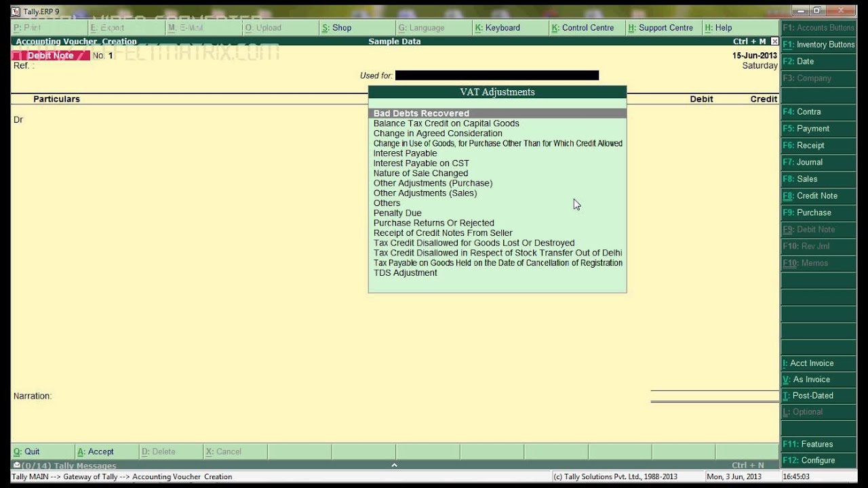Open the Control Centre menu
Viewport: 868px width, 488px height.
pos(587,28)
